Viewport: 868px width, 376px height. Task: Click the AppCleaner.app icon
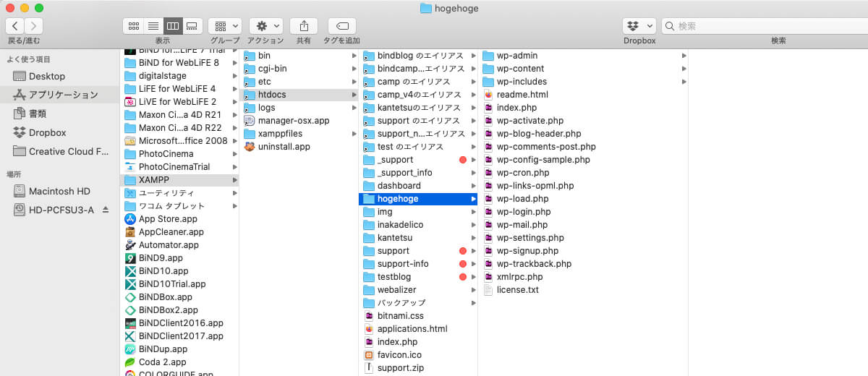[x=130, y=232]
